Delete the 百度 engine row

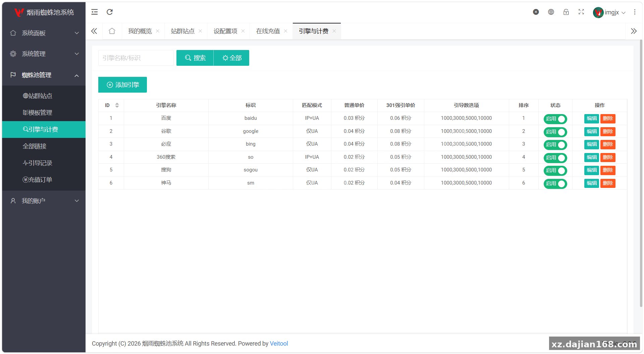pos(608,118)
